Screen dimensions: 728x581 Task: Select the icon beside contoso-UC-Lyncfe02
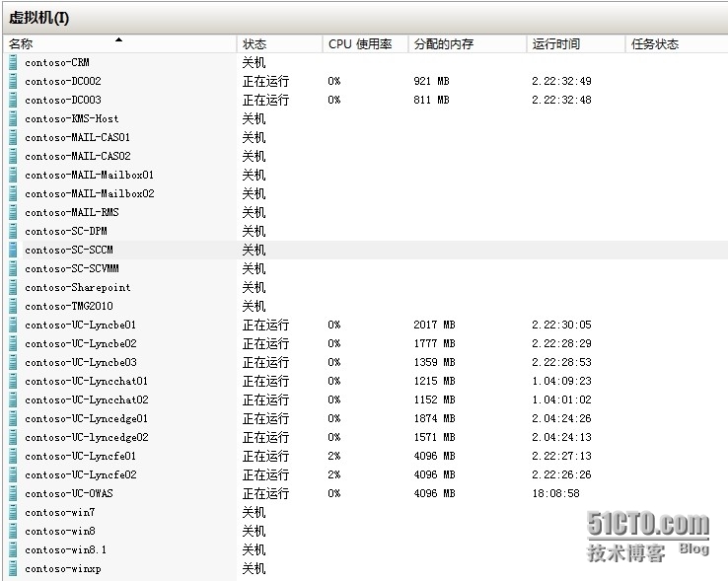(x=13, y=474)
